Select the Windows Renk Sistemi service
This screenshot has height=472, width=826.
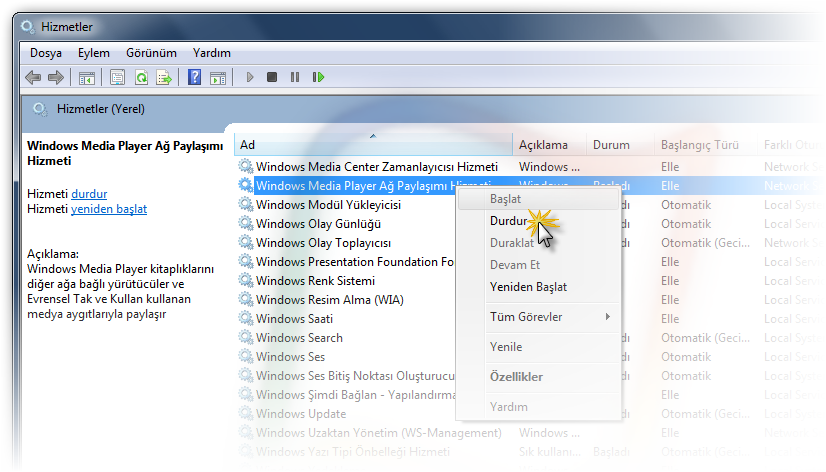click(x=316, y=281)
